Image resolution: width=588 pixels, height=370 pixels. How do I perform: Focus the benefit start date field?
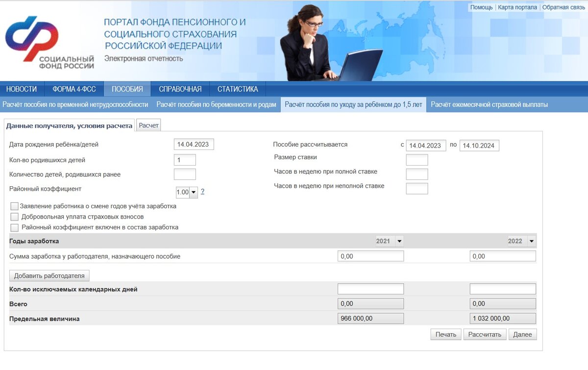coord(426,146)
